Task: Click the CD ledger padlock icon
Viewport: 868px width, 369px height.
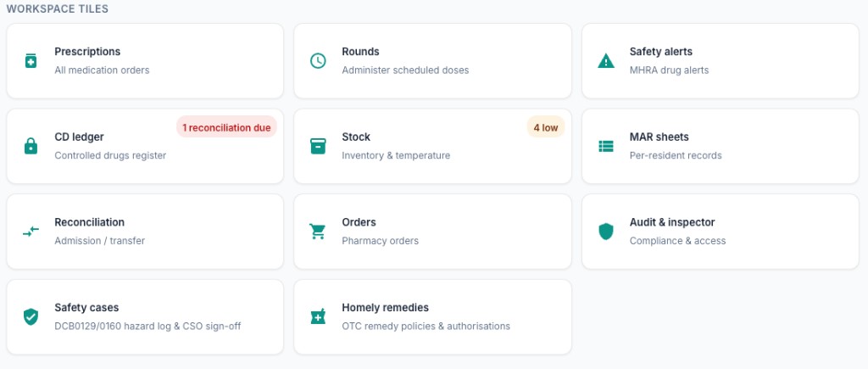Action: click(31, 146)
